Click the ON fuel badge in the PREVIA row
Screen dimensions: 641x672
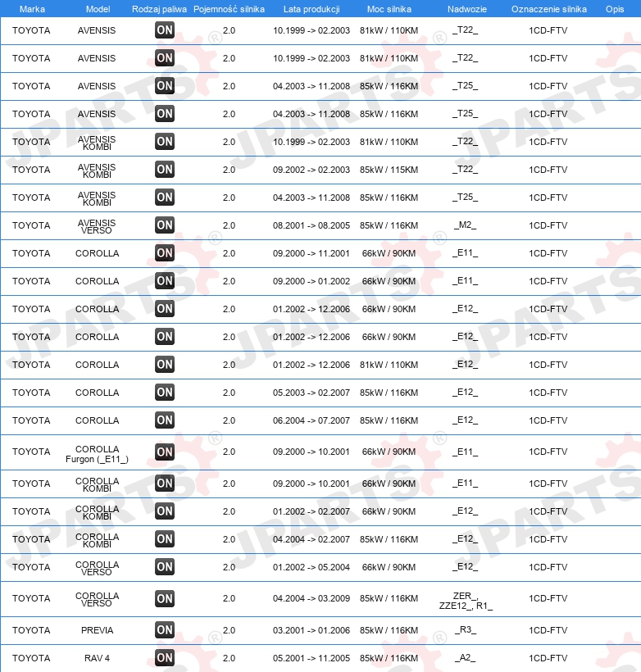pyautogui.click(x=165, y=630)
